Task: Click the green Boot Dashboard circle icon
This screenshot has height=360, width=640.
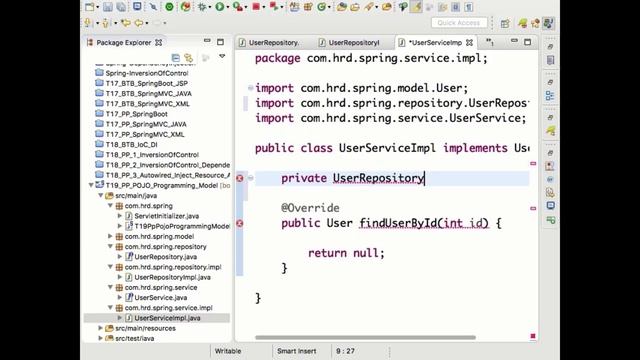Action: (x=169, y=7)
